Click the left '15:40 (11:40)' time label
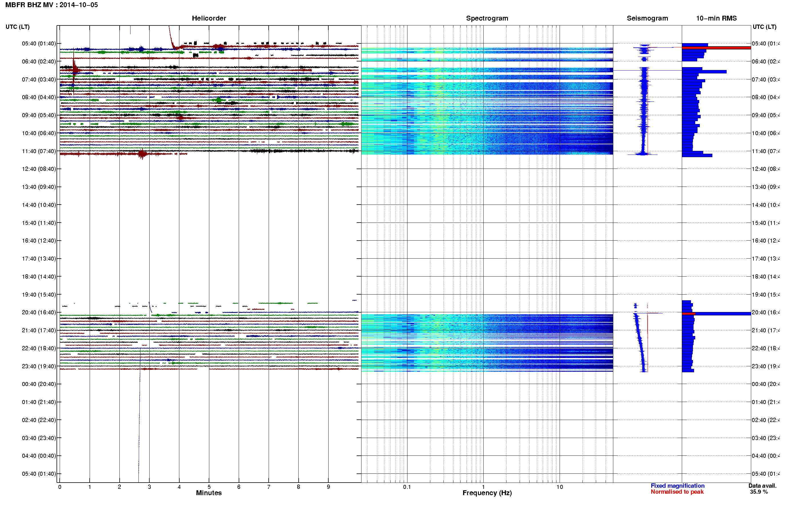This screenshot has height=508, width=812. [x=39, y=223]
